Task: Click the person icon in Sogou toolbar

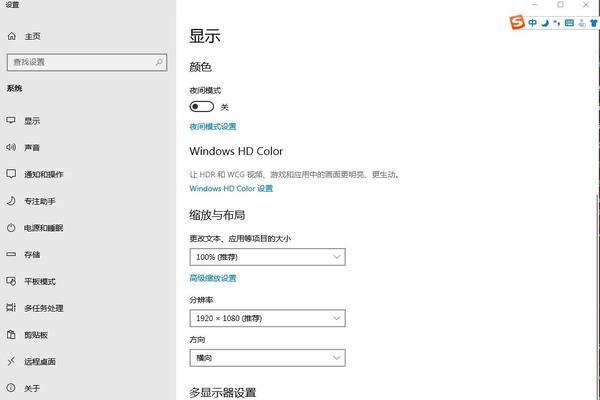Action: click(582, 23)
